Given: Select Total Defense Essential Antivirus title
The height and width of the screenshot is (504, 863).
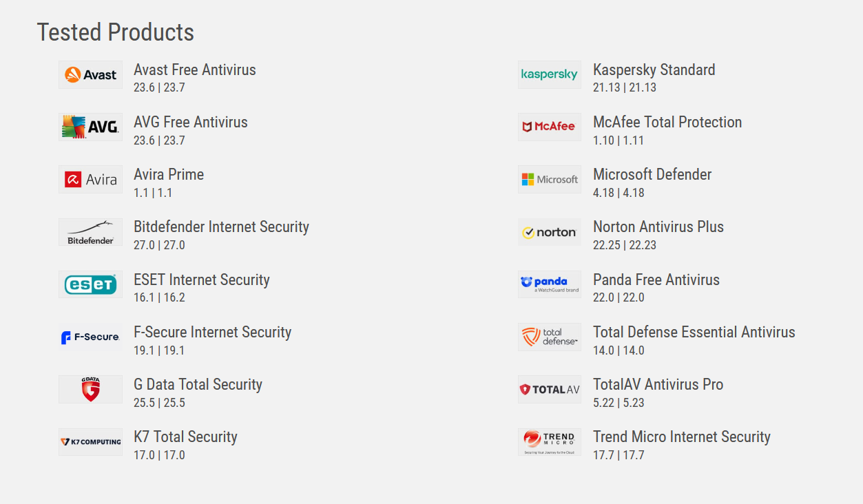Looking at the screenshot, I should coord(694,332).
